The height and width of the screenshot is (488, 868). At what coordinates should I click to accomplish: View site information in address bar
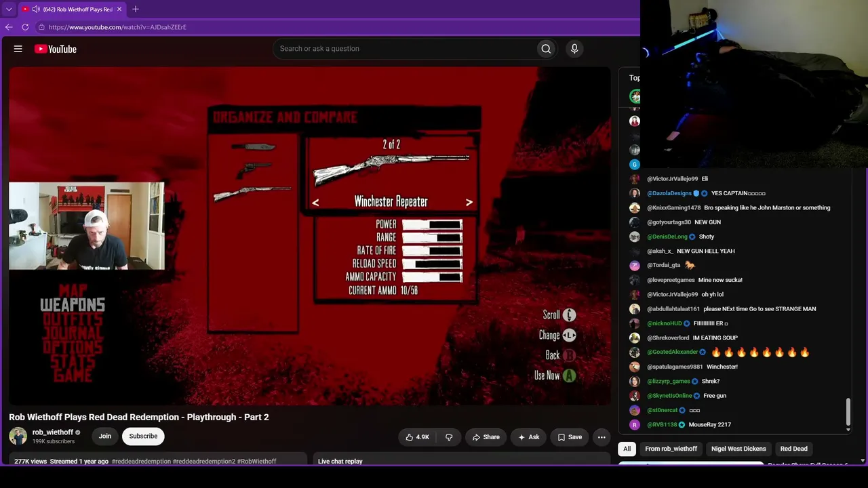[41, 27]
